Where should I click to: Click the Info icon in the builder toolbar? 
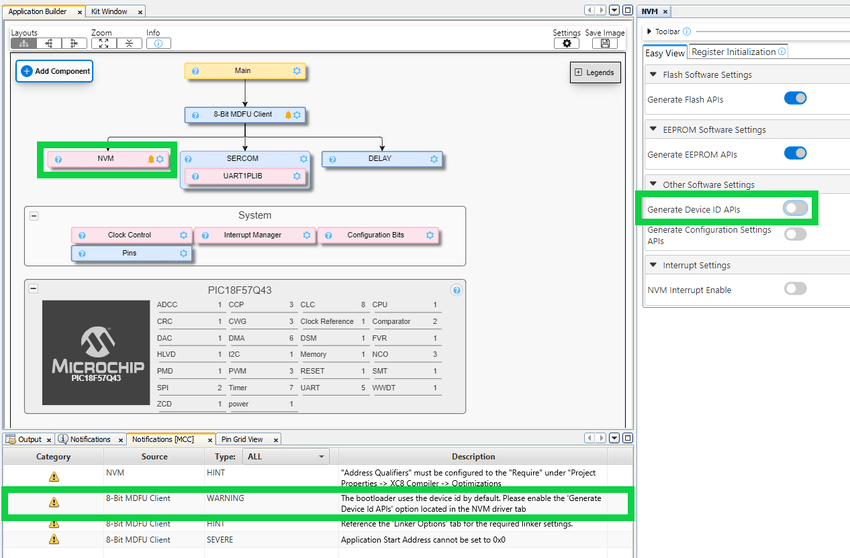tap(158, 44)
